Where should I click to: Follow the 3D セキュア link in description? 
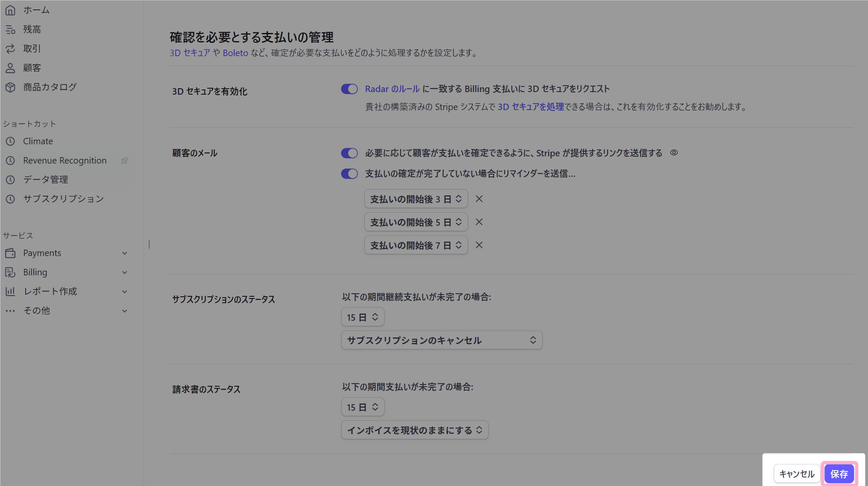(x=190, y=53)
